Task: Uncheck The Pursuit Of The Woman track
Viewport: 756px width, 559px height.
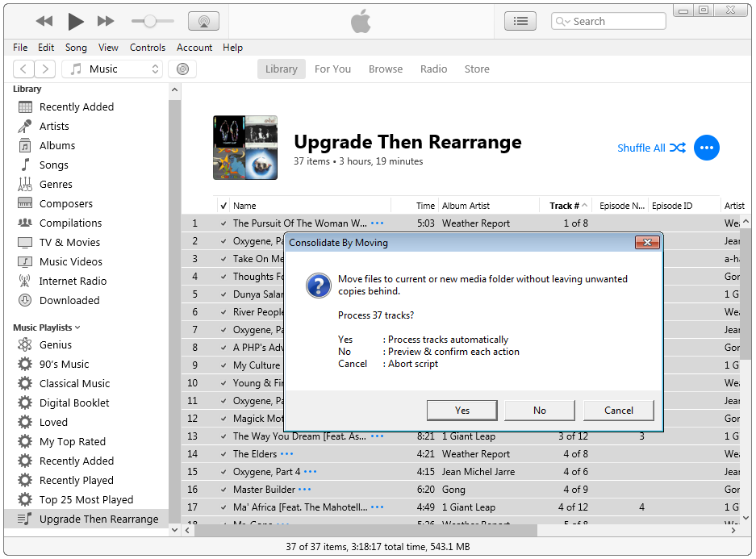Action: pos(223,223)
